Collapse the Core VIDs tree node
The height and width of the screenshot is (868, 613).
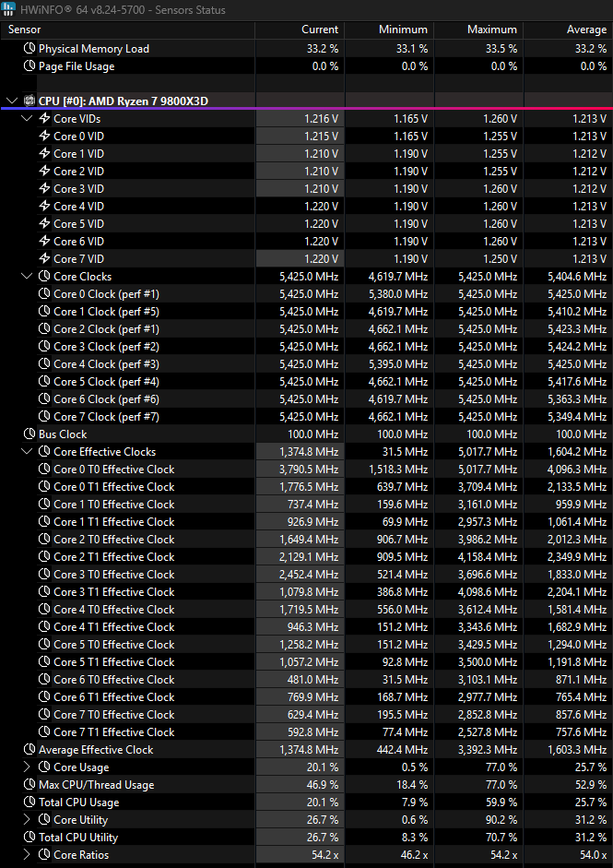point(27,118)
